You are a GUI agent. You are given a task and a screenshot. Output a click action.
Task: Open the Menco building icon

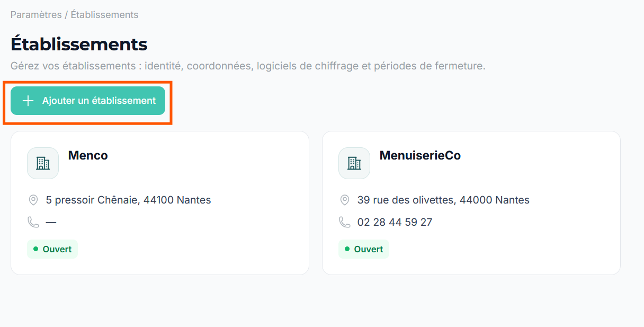click(x=43, y=163)
